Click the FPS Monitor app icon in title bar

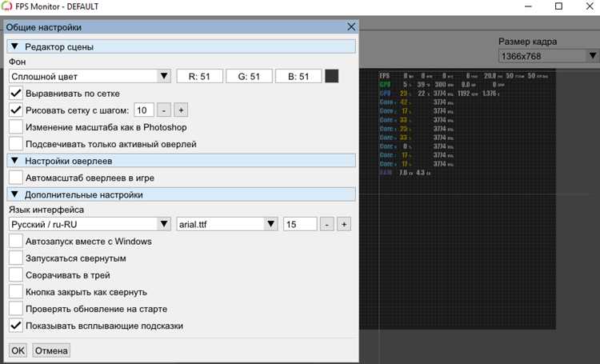point(6,6)
